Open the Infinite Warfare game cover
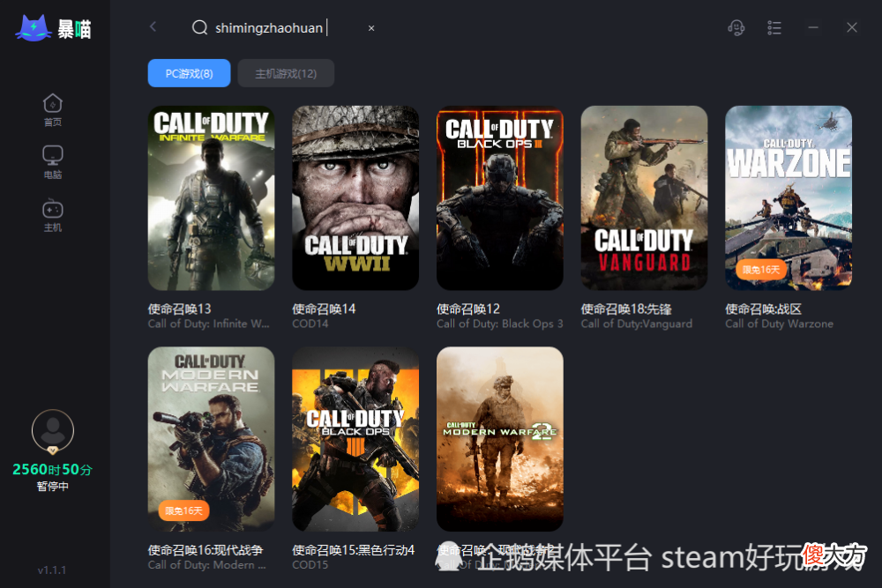Image resolution: width=882 pixels, height=588 pixels. (x=212, y=197)
